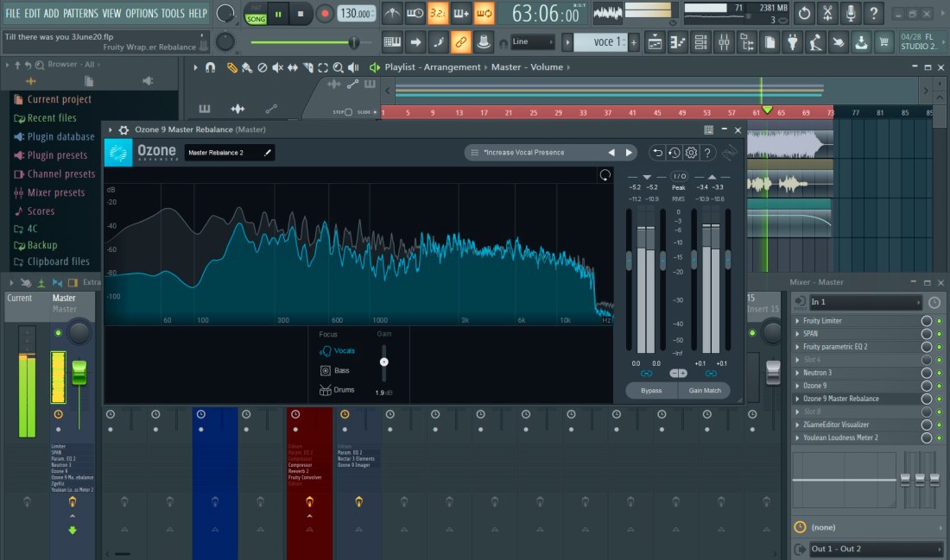The width and height of the screenshot is (950, 560).
Task: Select Bass focus icon
Action: click(326, 370)
